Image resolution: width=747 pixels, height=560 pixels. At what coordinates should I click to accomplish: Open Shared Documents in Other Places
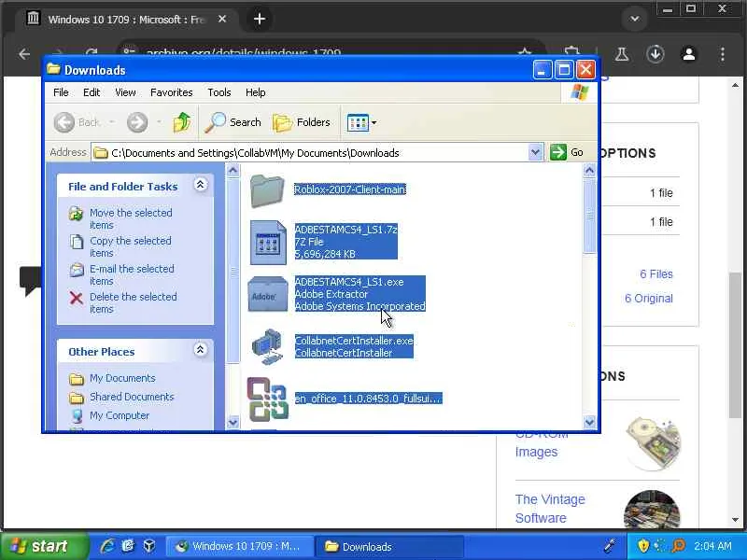[132, 397]
